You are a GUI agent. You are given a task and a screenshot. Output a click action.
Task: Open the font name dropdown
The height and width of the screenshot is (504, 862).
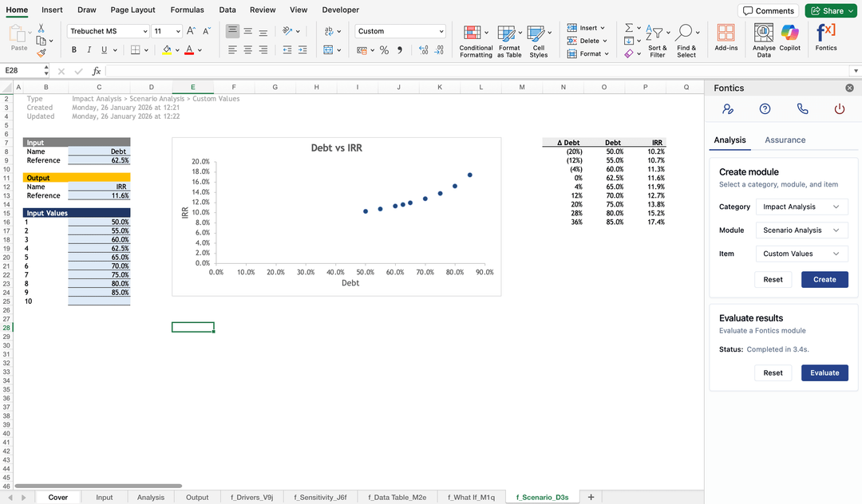(145, 31)
